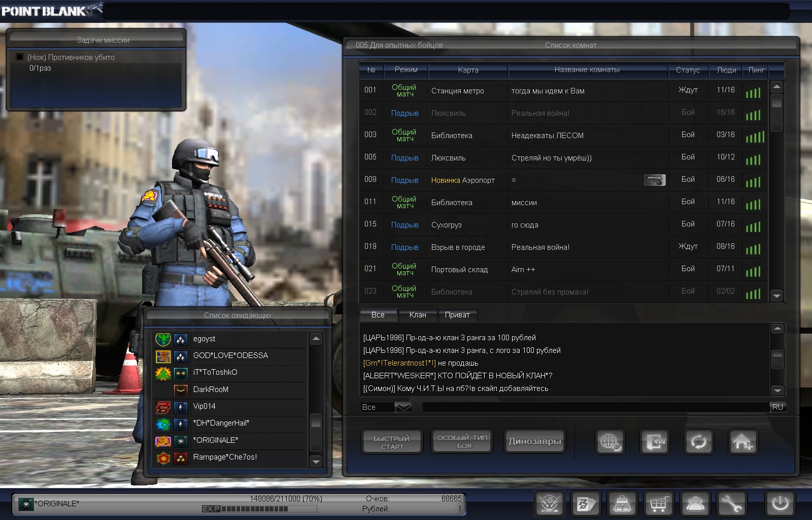The width and height of the screenshot is (812, 520).
Task: Click Rampage*Che7os! clan emblem icon
Action: click(163, 458)
